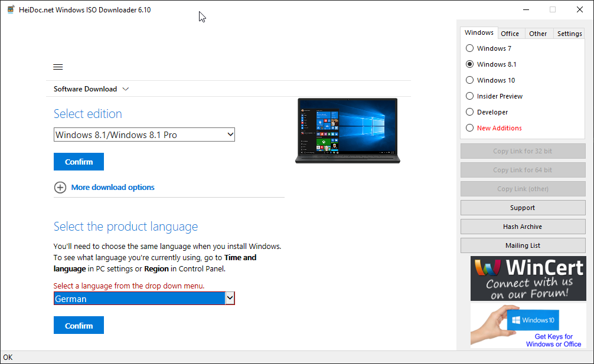Click the HeiDoc app icon in title bar

tap(11, 9)
